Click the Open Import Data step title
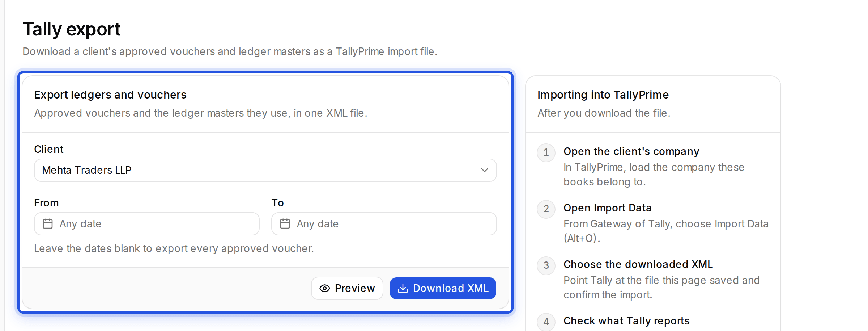The image size is (868, 331). coord(608,208)
